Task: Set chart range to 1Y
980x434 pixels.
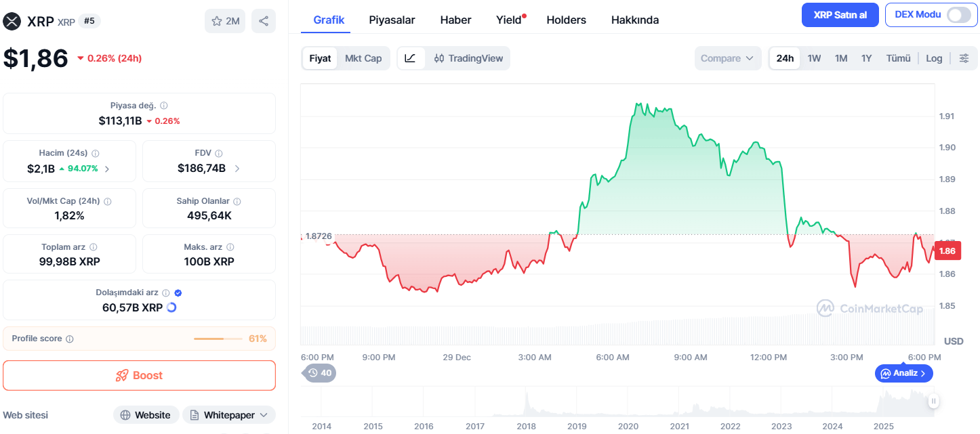Action: pyautogui.click(x=867, y=58)
